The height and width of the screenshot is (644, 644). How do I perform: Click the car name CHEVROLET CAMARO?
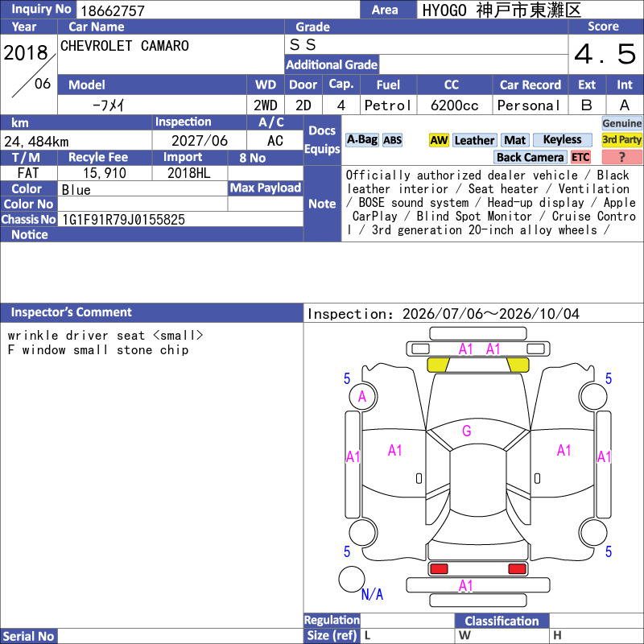125,46
